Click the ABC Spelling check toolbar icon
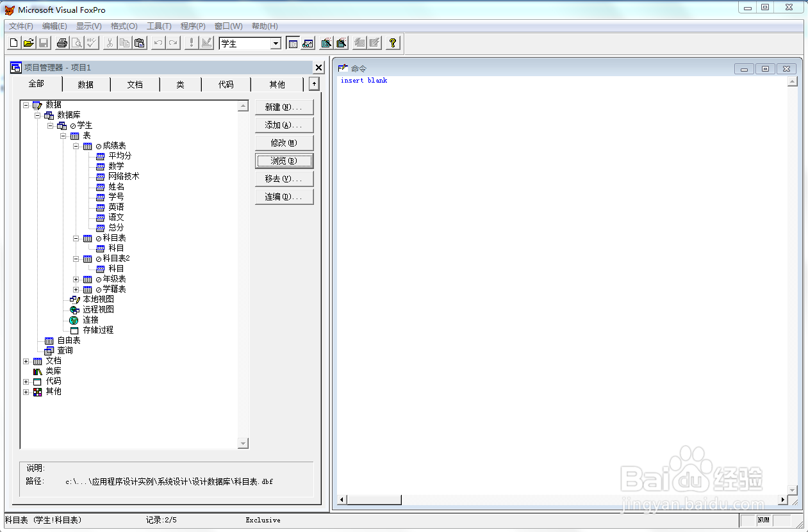Image resolution: width=808 pixels, height=532 pixels. [92, 43]
